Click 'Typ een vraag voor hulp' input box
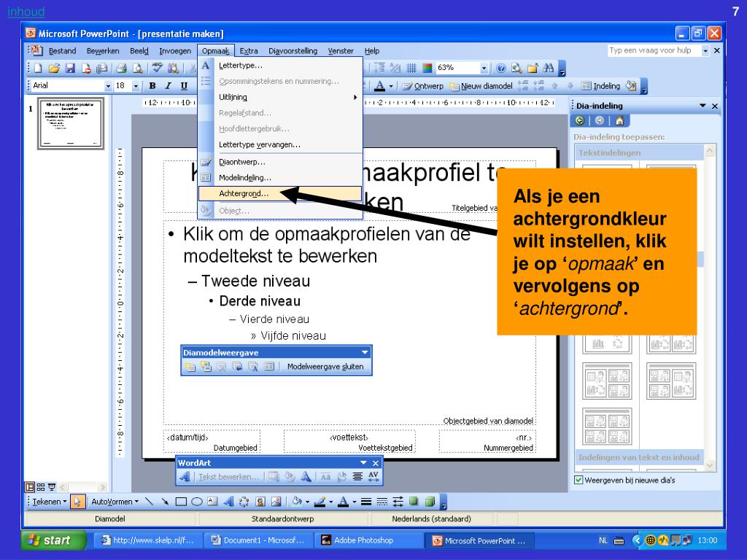 tap(654, 50)
